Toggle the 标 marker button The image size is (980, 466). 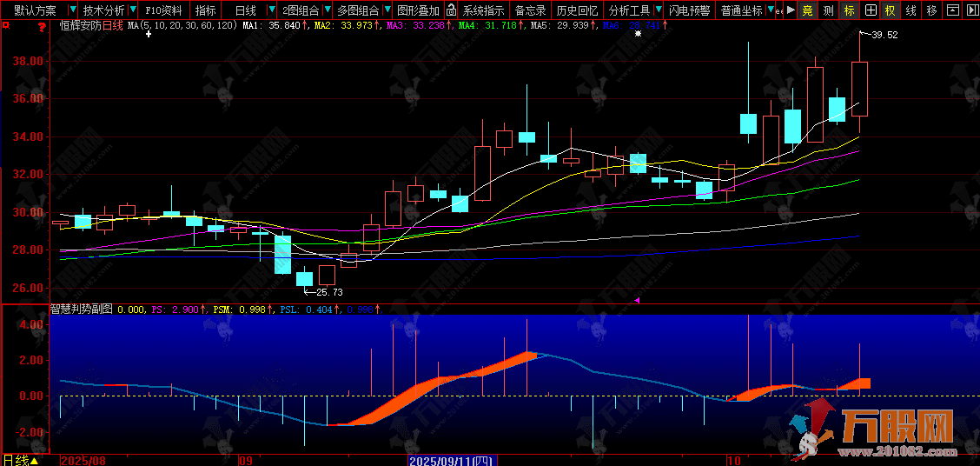point(850,10)
